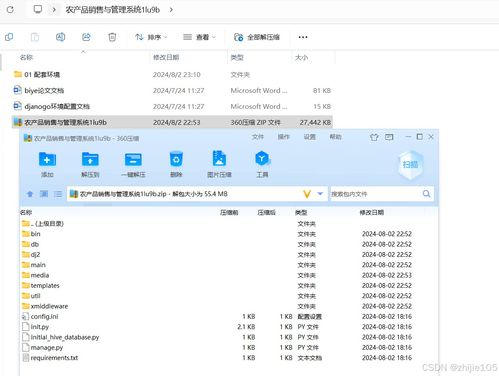Click the 删除 delete icon in 360压缩
This screenshot has width=499, height=376.
[176, 164]
